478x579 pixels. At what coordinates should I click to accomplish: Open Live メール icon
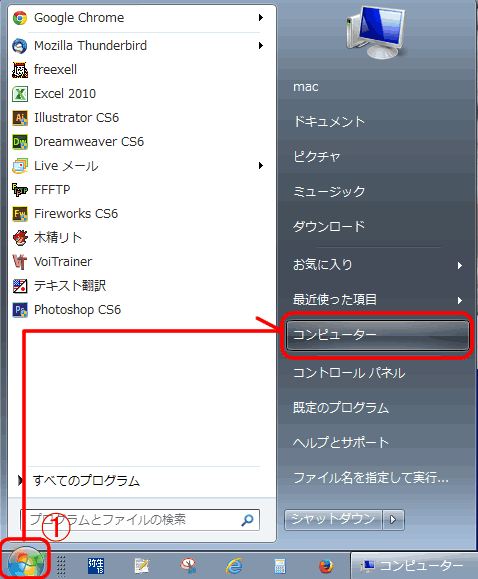20,166
